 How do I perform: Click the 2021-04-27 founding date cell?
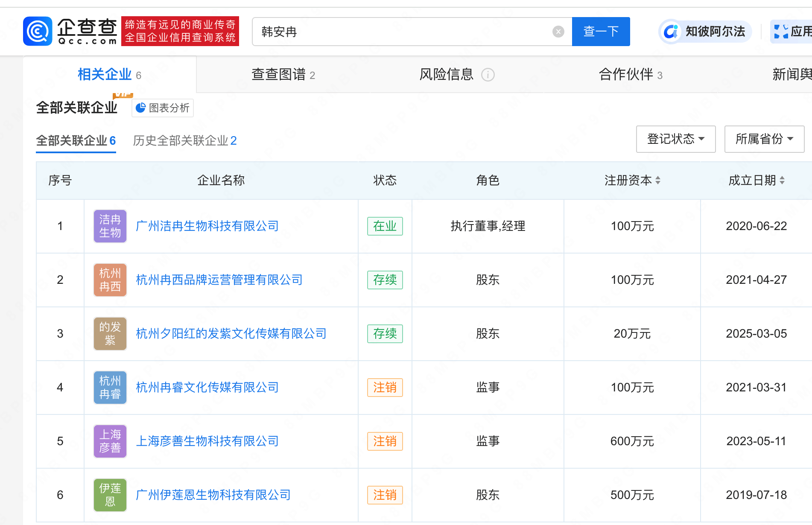tap(757, 280)
